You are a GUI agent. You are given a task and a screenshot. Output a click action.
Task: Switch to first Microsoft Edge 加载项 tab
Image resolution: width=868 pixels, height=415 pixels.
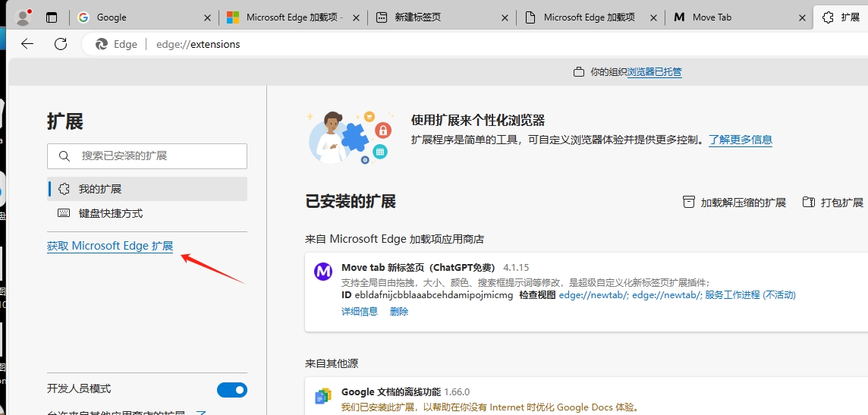[x=294, y=17]
